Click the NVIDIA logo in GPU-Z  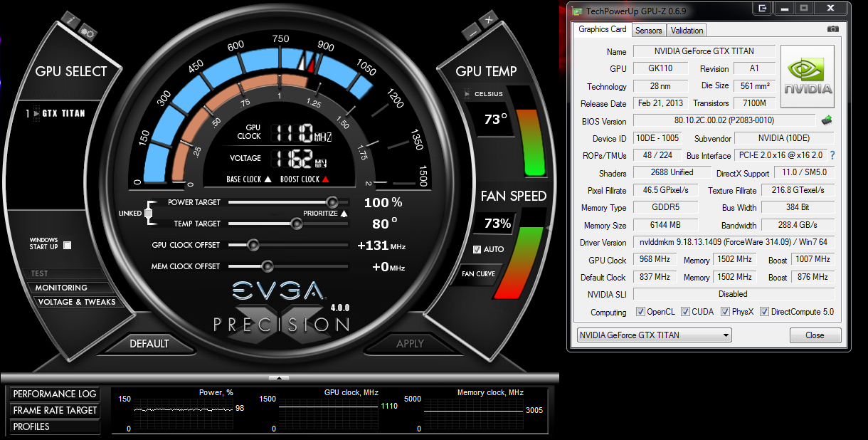pos(808,77)
